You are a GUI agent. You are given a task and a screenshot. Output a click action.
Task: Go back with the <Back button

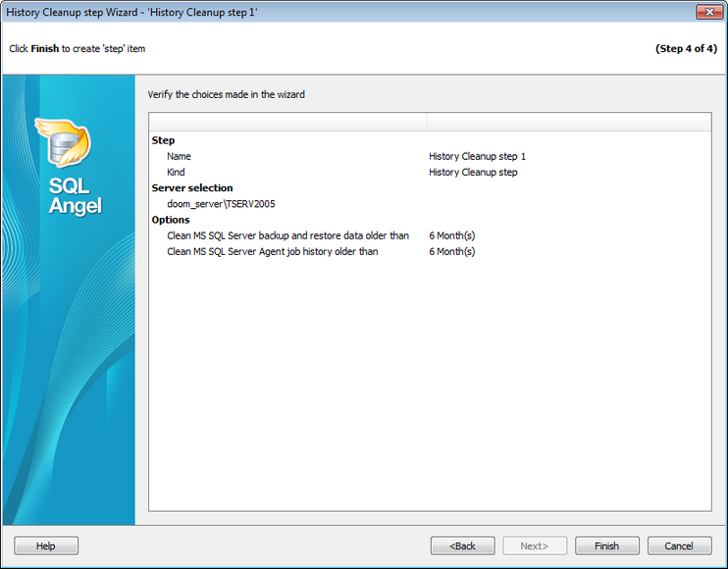coord(462,545)
